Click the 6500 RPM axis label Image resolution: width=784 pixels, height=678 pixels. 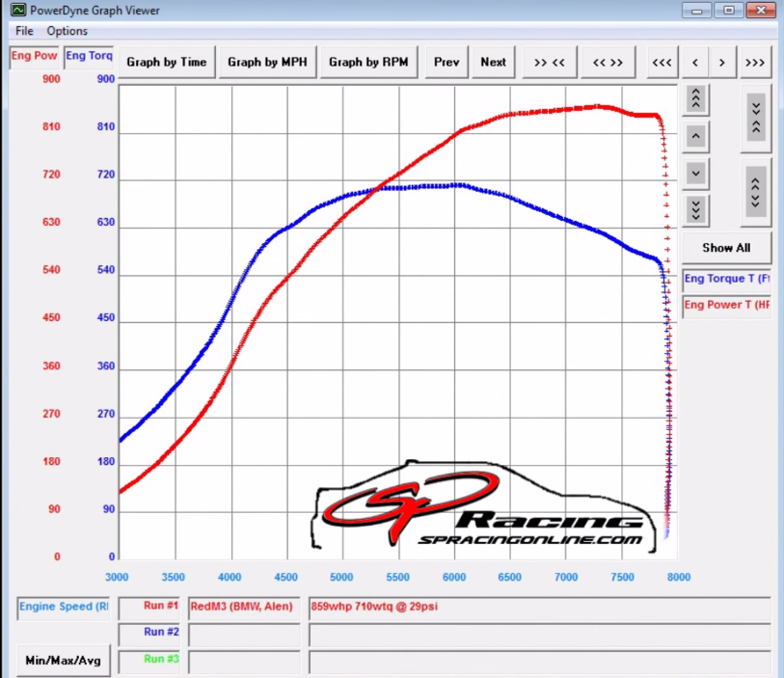point(509,577)
